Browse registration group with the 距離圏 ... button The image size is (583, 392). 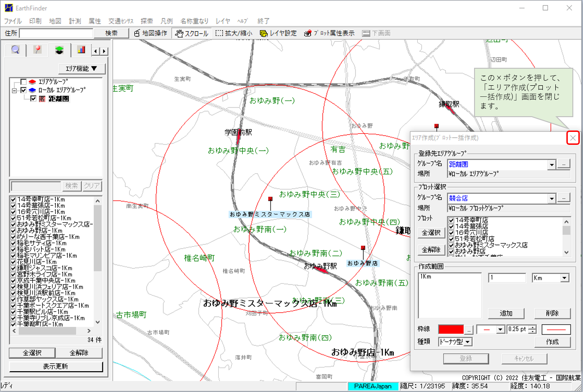pos(564,164)
